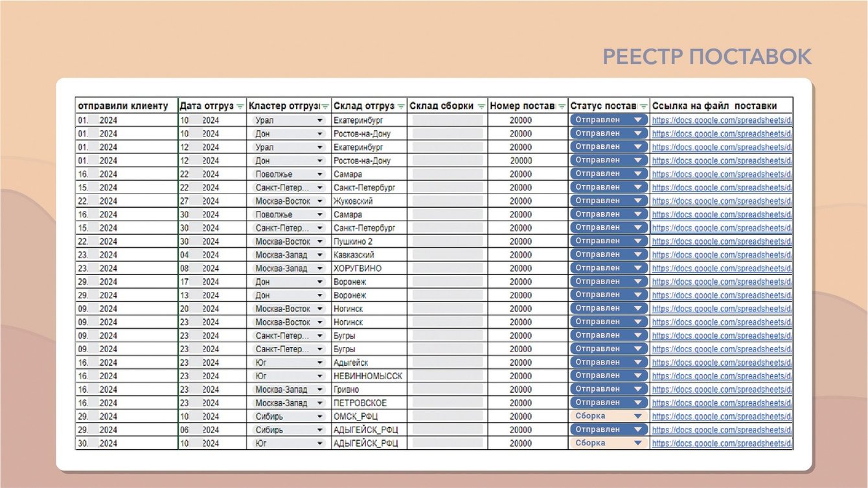Screen dimensions: 868x488
Task: Open the filter on Статус постав column
Action: tap(643, 106)
